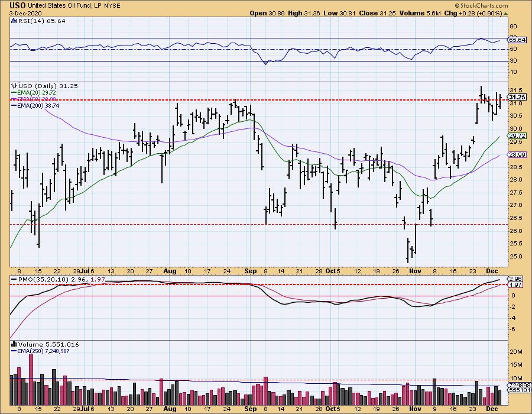Click the USO (Daily) 31.25 legend text
532x414 pixels.
(48, 86)
